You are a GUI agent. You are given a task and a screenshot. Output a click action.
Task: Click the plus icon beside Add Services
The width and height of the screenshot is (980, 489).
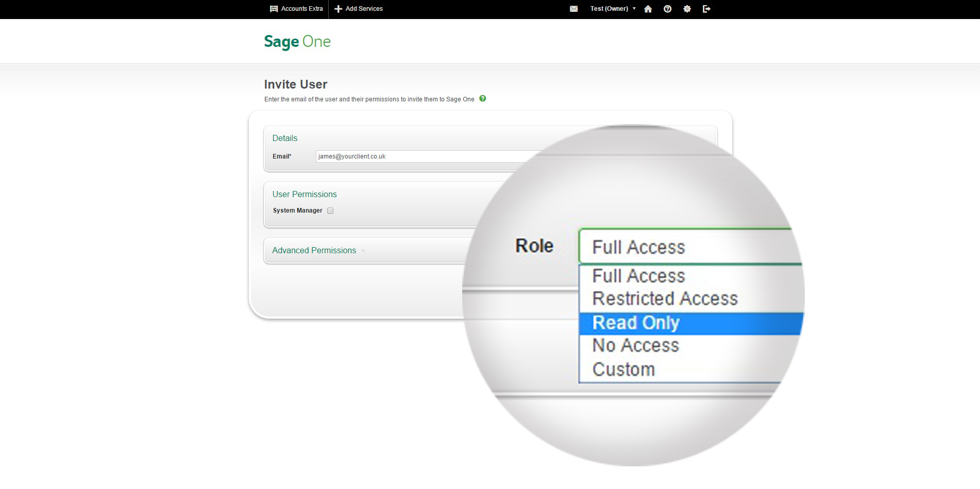click(339, 9)
